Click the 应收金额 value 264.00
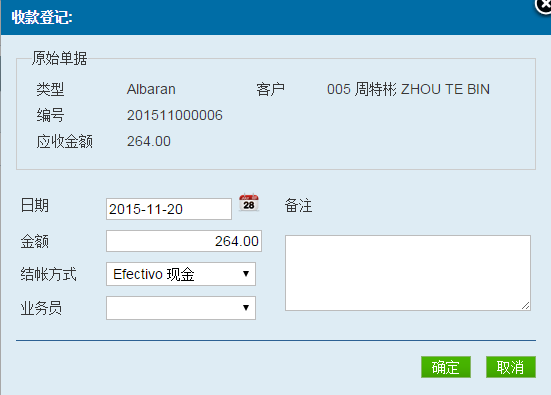 pos(149,141)
